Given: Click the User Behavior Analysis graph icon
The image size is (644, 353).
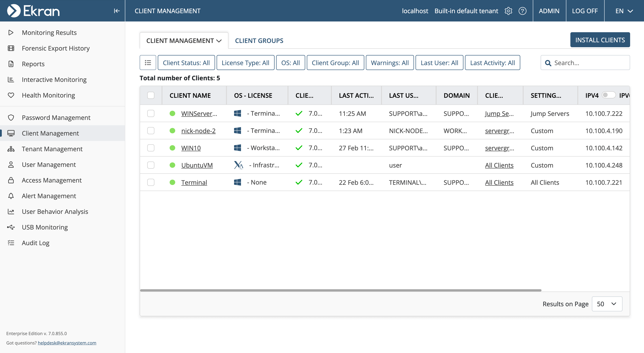Looking at the screenshot, I should click(11, 211).
